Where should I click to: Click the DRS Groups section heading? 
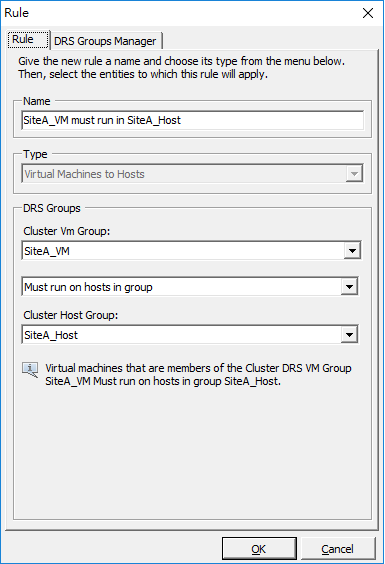pyautogui.click(x=52, y=208)
